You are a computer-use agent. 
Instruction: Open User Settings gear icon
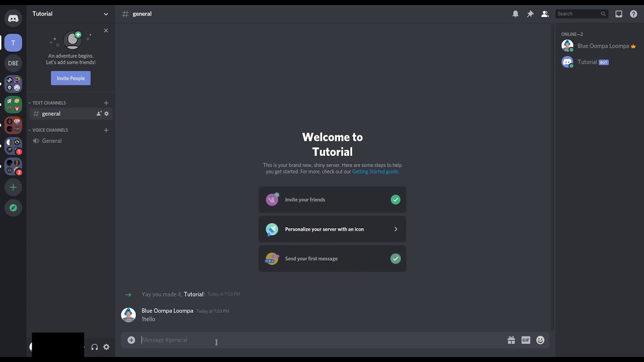coord(106,347)
